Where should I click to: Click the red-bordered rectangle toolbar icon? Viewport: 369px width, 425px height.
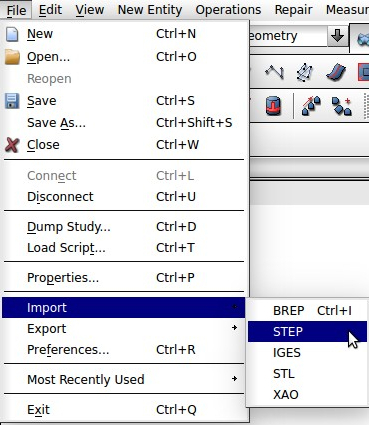tap(363, 72)
